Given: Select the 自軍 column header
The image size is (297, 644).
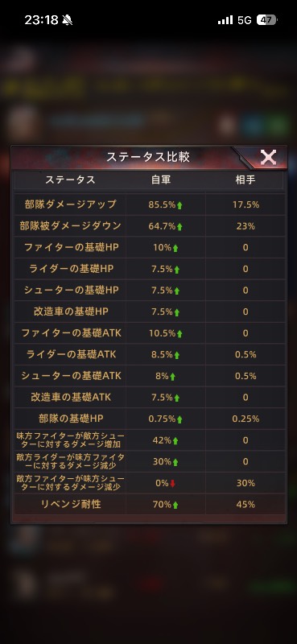Looking at the screenshot, I should point(161,180).
